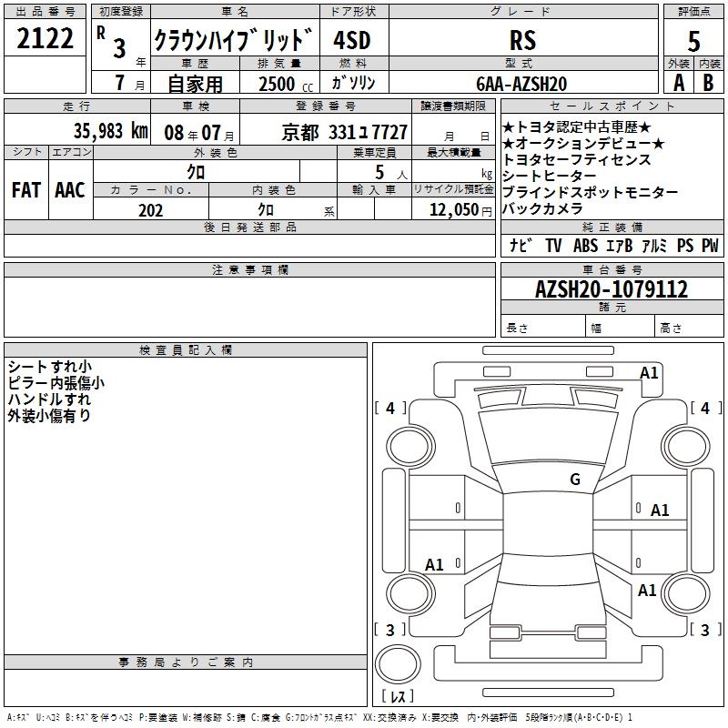Select color number 202
Viewport: 728px width, 728px height.
click(x=150, y=210)
